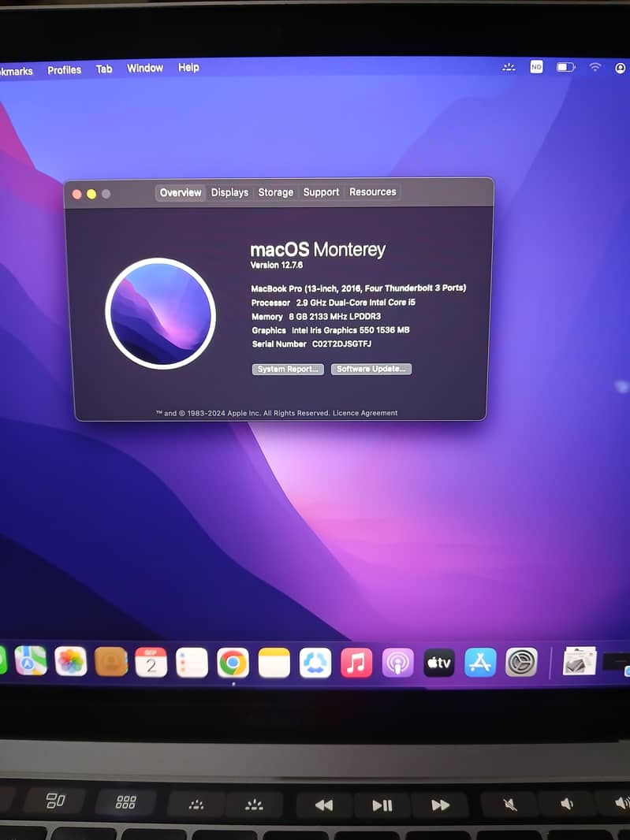
Task: Click the serial number C02T2DJSGTFJ
Action: point(341,344)
